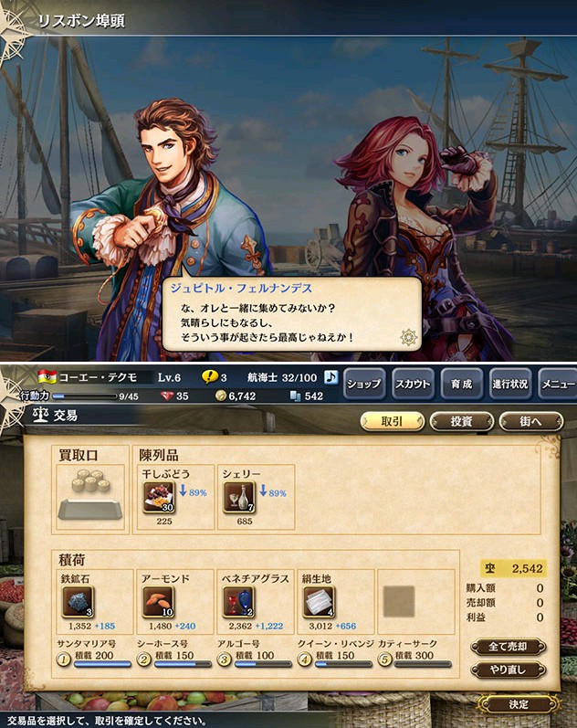Open the 育成 menu
The image size is (577, 728).
tap(462, 384)
